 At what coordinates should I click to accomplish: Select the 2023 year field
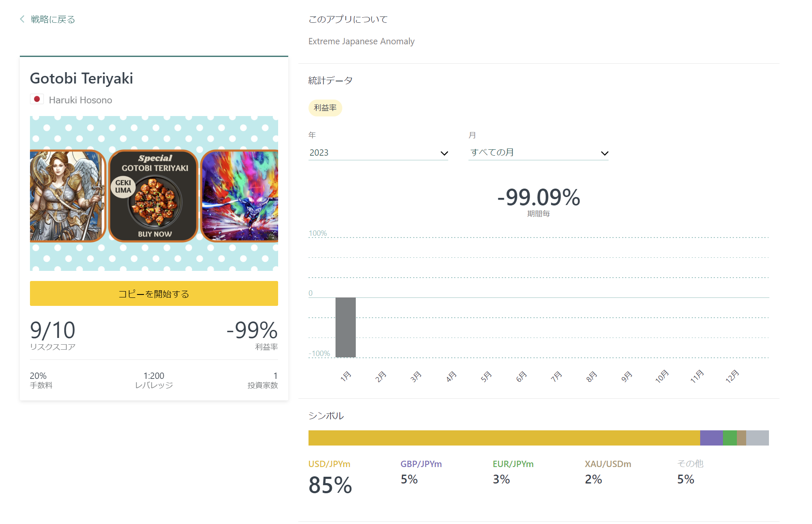pos(378,153)
